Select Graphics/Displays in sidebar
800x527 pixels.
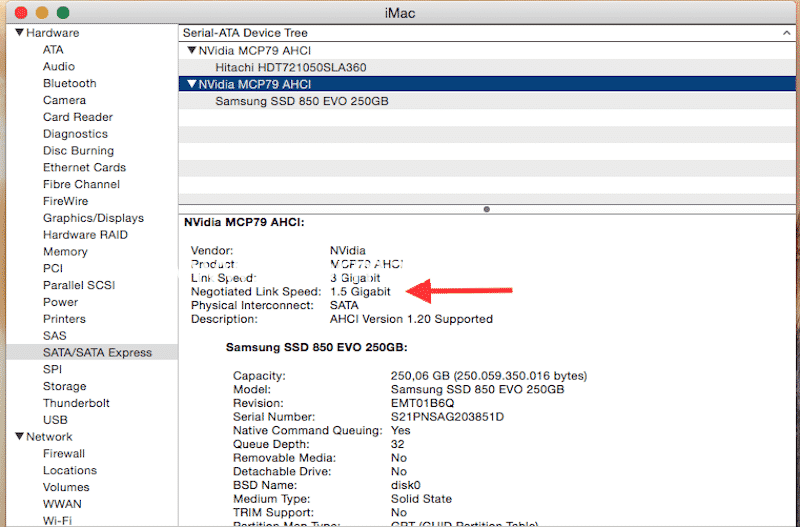(x=93, y=218)
